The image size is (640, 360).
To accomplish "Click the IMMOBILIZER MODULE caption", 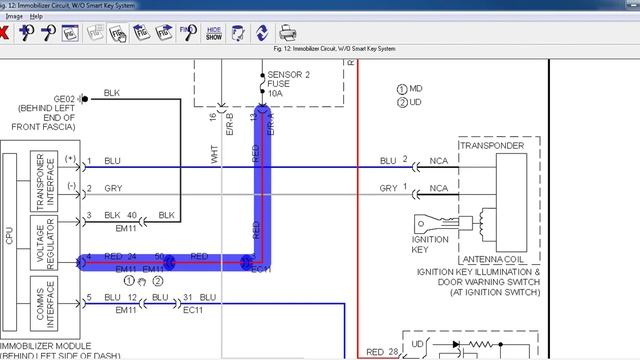I will click(45, 346).
